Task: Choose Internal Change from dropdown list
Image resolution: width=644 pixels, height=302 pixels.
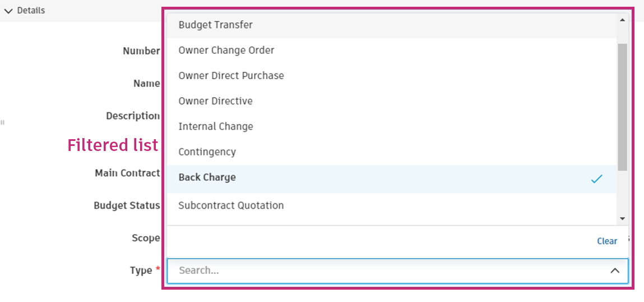Action: click(x=216, y=126)
